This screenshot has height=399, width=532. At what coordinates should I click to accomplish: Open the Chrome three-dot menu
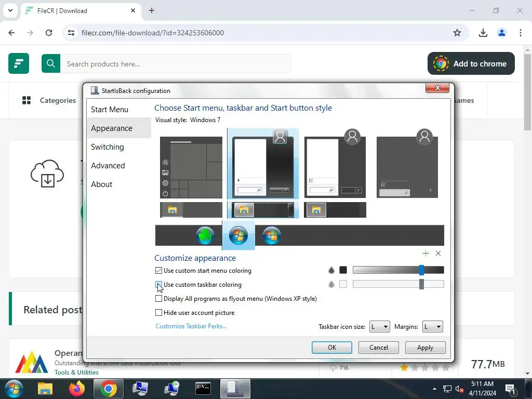[x=521, y=33]
